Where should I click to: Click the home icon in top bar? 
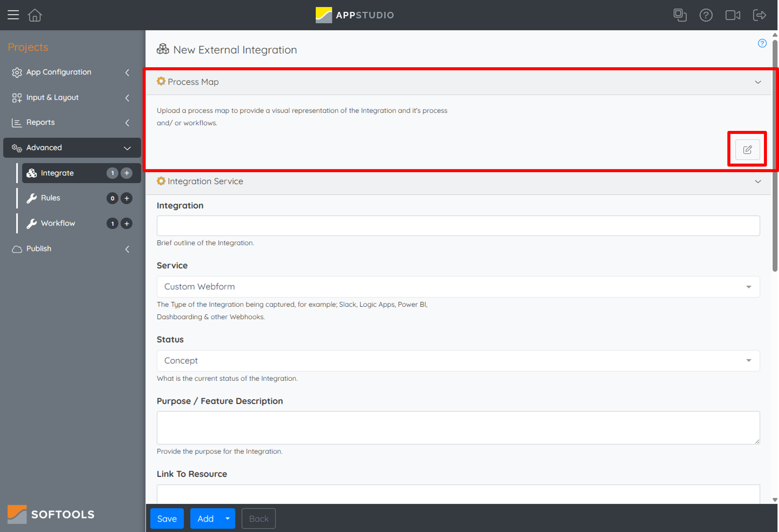pyautogui.click(x=34, y=15)
